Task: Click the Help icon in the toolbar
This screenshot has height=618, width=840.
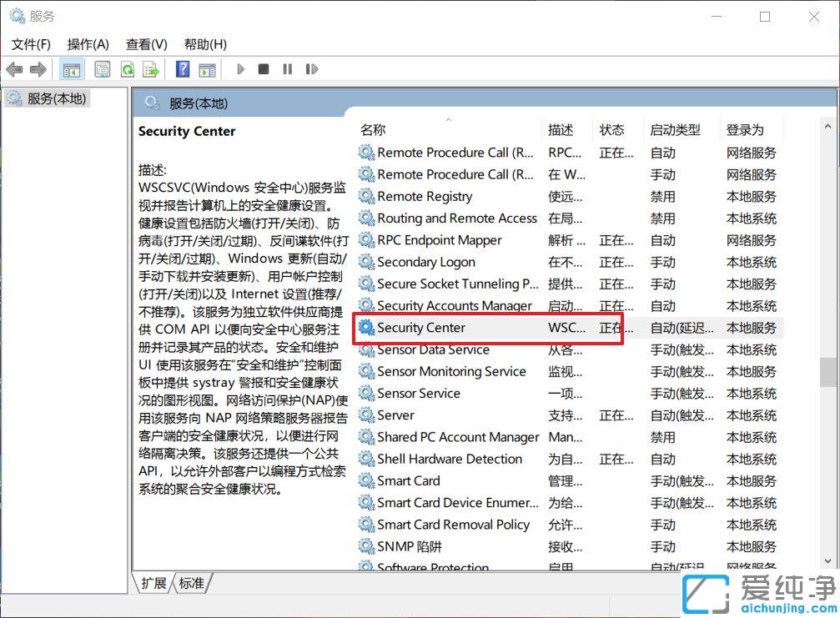Action: (x=181, y=69)
